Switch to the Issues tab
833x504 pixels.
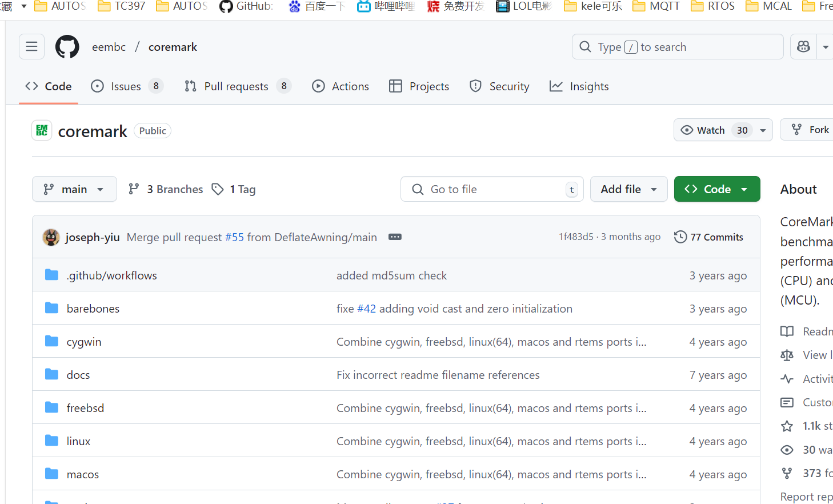pos(127,86)
